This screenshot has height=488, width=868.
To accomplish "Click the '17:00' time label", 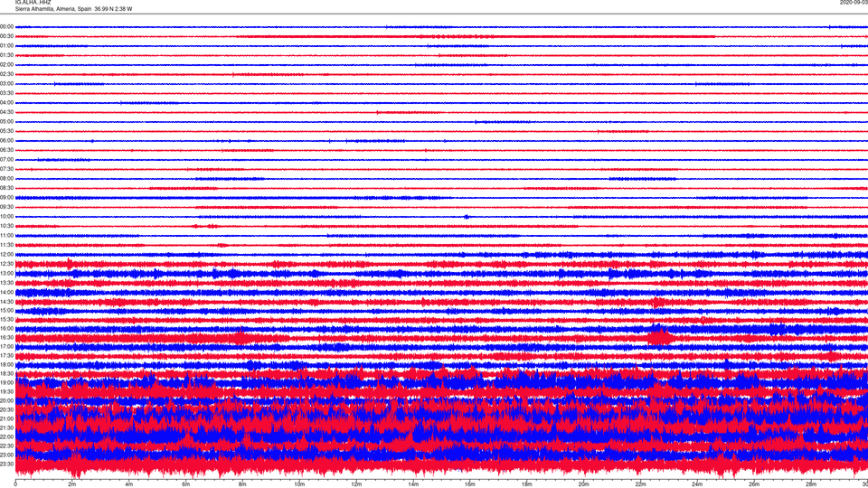I will pos(6,346).
